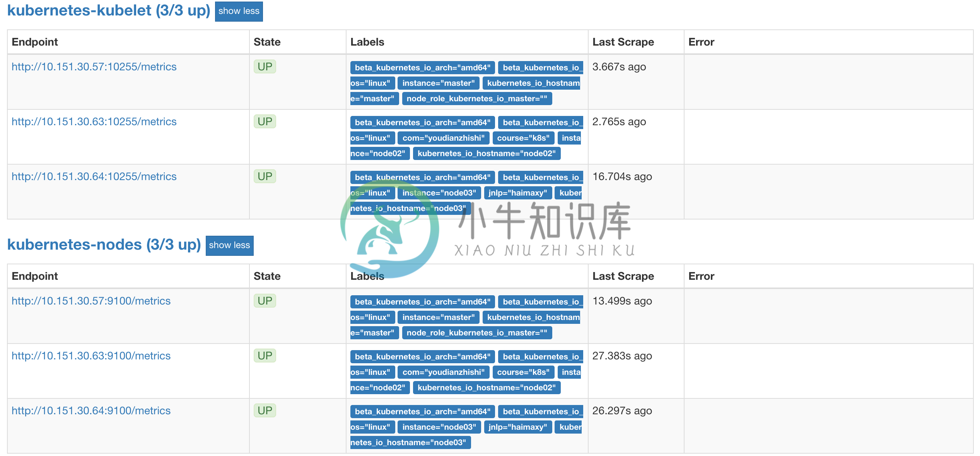
Task: Click com="youdianzhishi" label in nodes table
Action: (443, 372)
